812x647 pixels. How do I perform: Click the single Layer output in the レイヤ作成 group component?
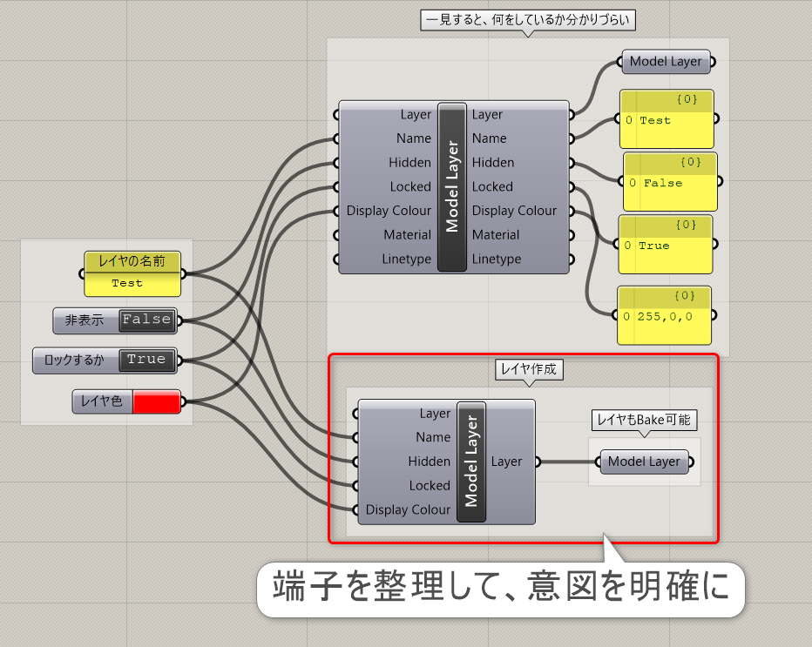[506, 462]
